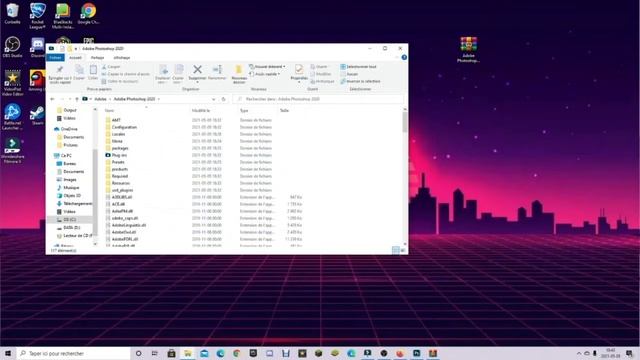
Task: Click the Windows Start button
Action: coord(8,353)
